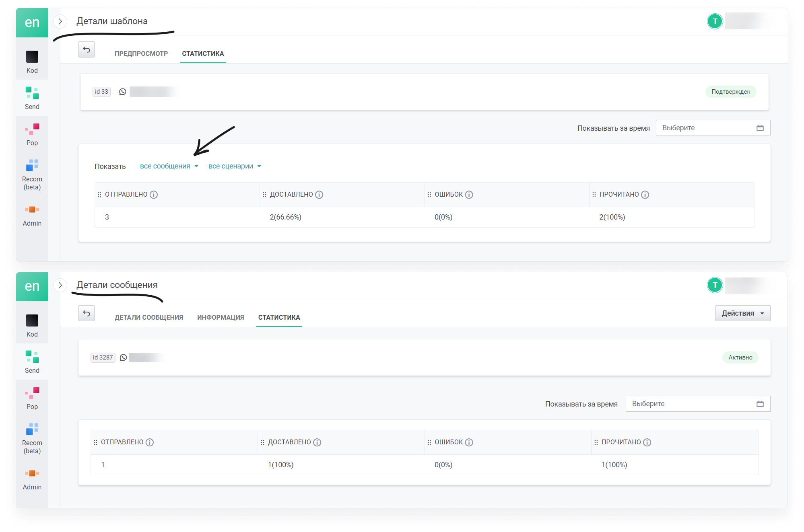Open date picker in message statistics
The height and width of the screenshot is (532, 804).
[x=698, y=404]
